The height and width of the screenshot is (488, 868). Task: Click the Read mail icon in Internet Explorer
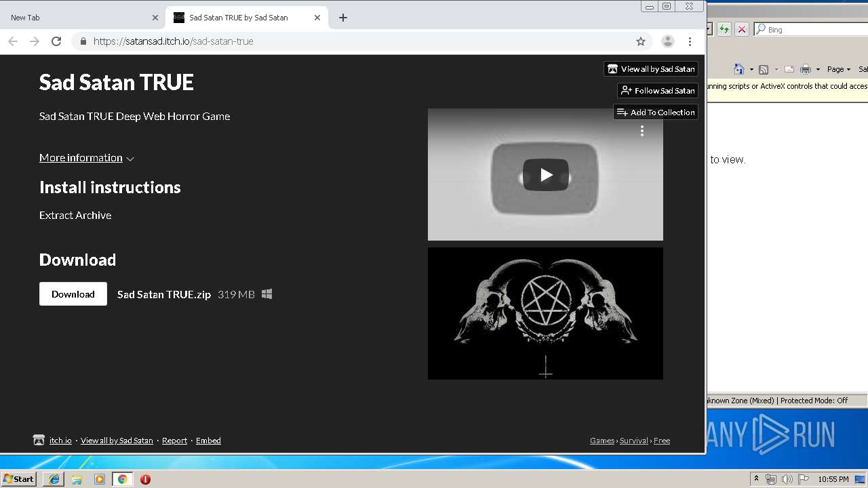[789, 69]
